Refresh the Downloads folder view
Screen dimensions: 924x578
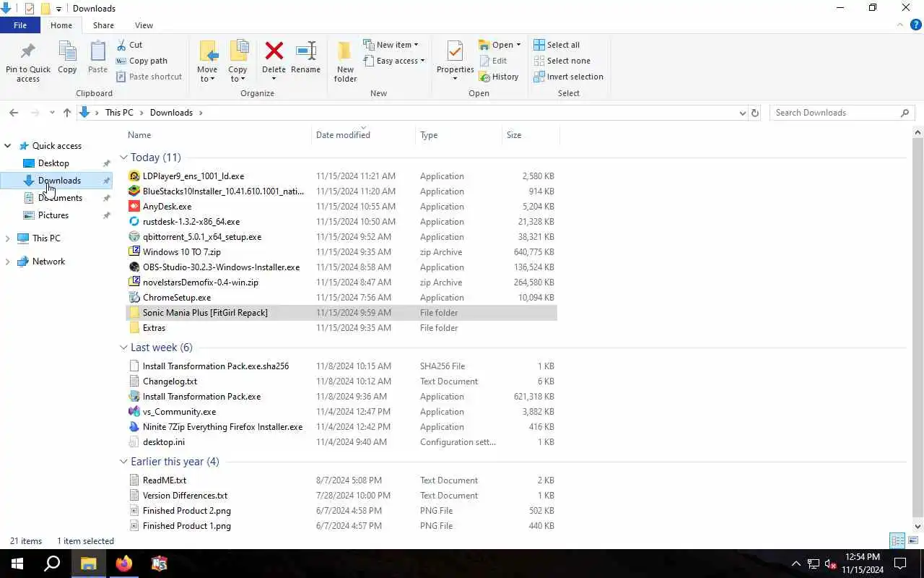755,113
